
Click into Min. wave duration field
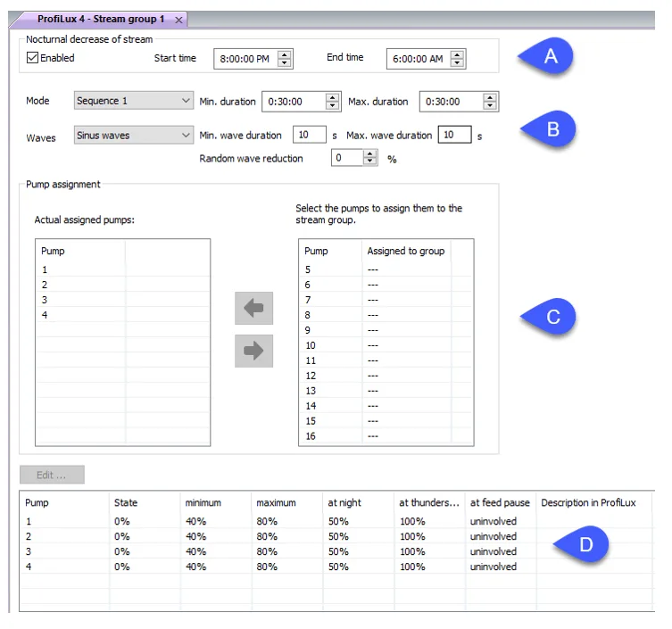tap(310, 135)
